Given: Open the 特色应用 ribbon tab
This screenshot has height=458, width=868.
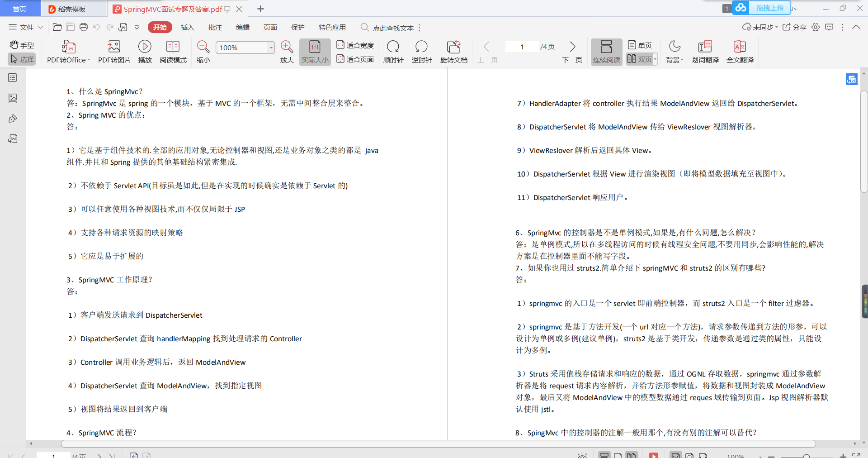Looking at the screenshot, I should click(332, 27).
